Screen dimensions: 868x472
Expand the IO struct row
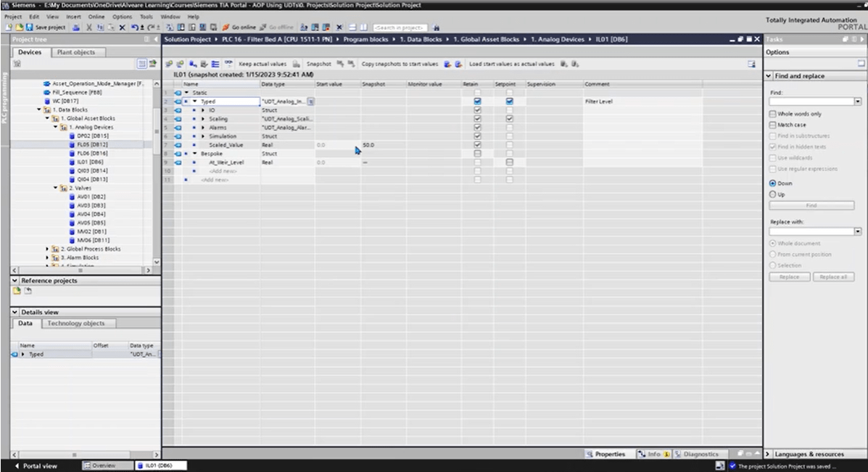coord(203,110)
